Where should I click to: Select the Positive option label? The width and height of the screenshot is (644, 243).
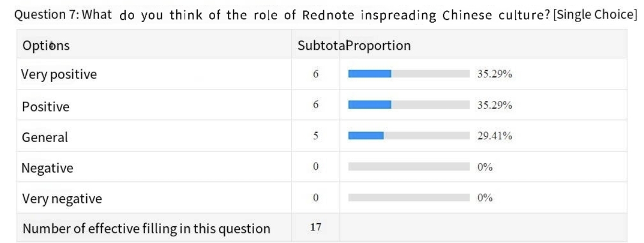tap(46, 107)
